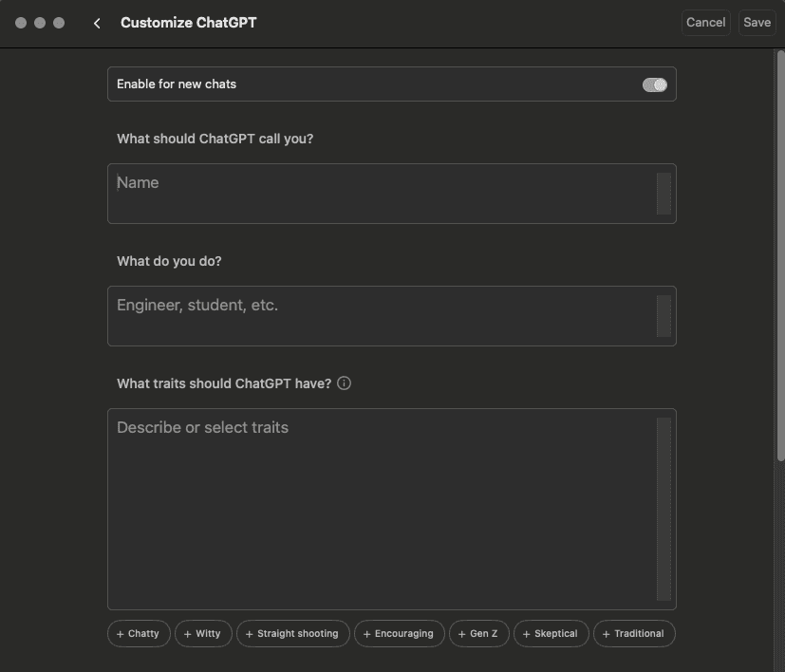Click the 'Engineer, student, etc.' field
This screenshot has height=672, width=785.
(x=391, y=316)
